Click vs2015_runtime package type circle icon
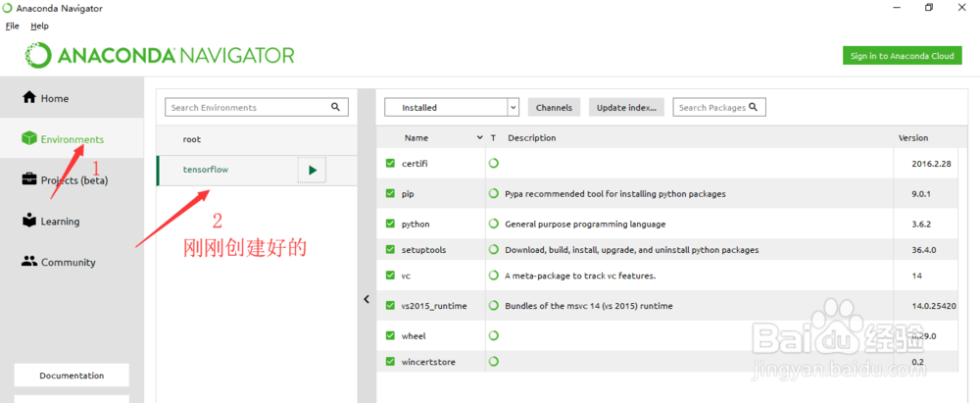The height and width of the screenshot is (403, 980). coord(494,306)
